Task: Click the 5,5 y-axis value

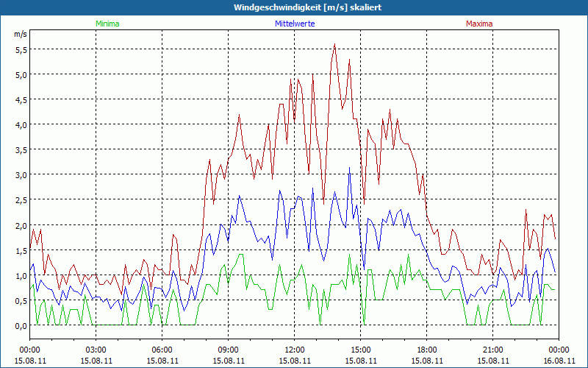Action: (x=21, y=49)
